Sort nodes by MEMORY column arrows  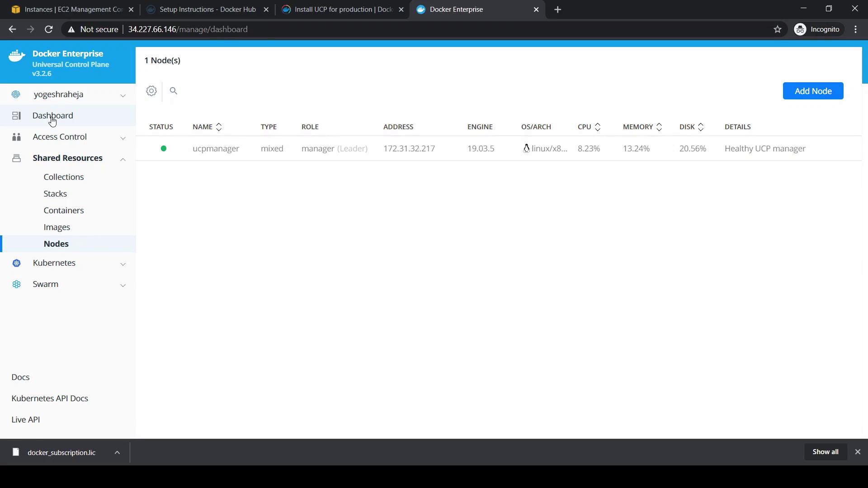coord(659,127)
